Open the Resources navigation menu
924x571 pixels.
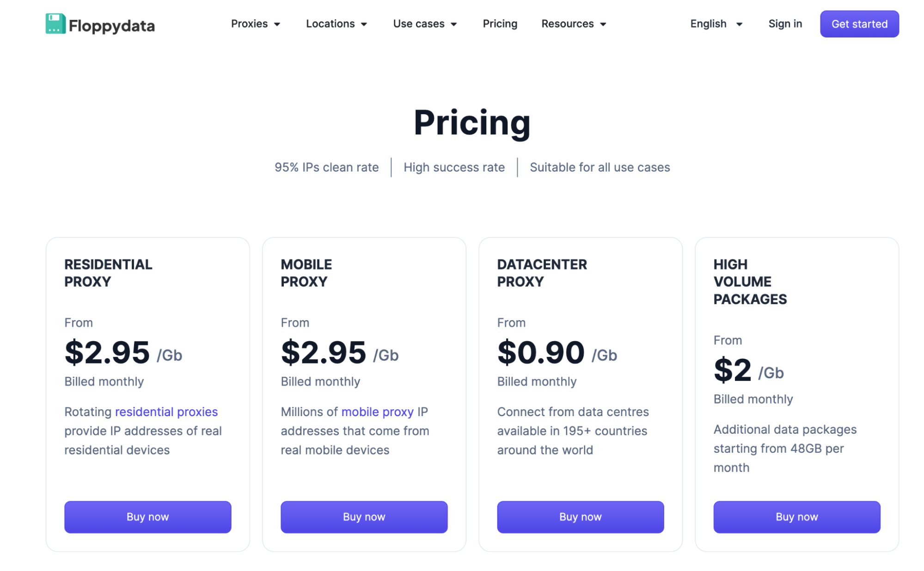click(x=573, y=24)
